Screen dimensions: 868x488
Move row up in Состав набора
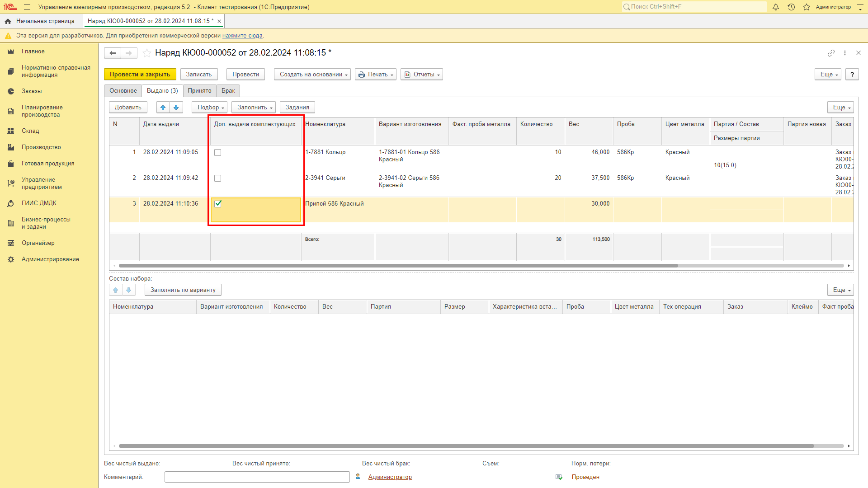116,290
